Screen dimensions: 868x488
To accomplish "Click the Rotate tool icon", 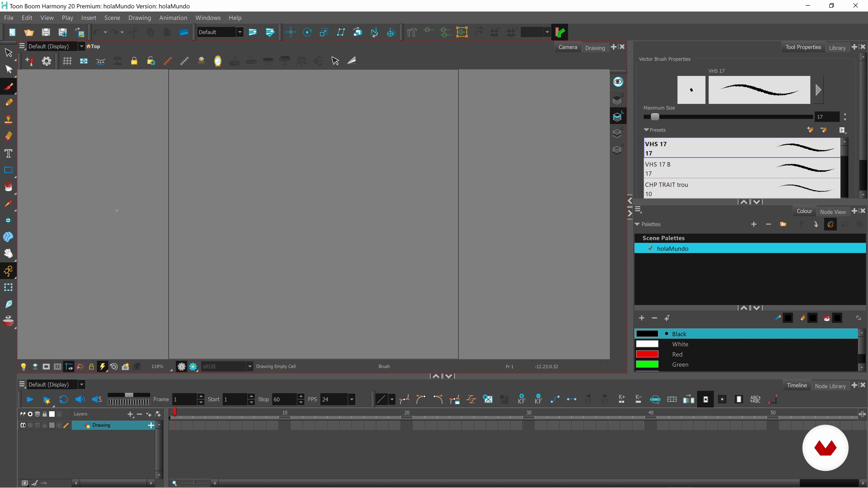I will [307, 32].
